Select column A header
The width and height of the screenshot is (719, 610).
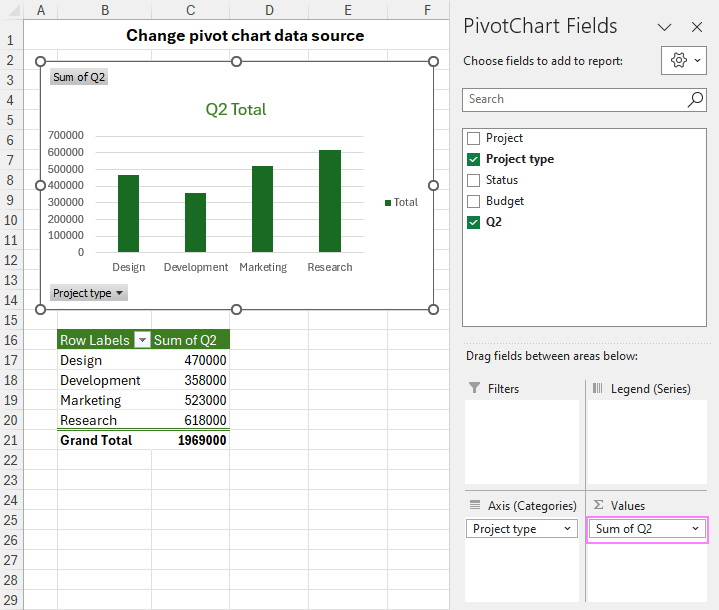click(41, 10)
